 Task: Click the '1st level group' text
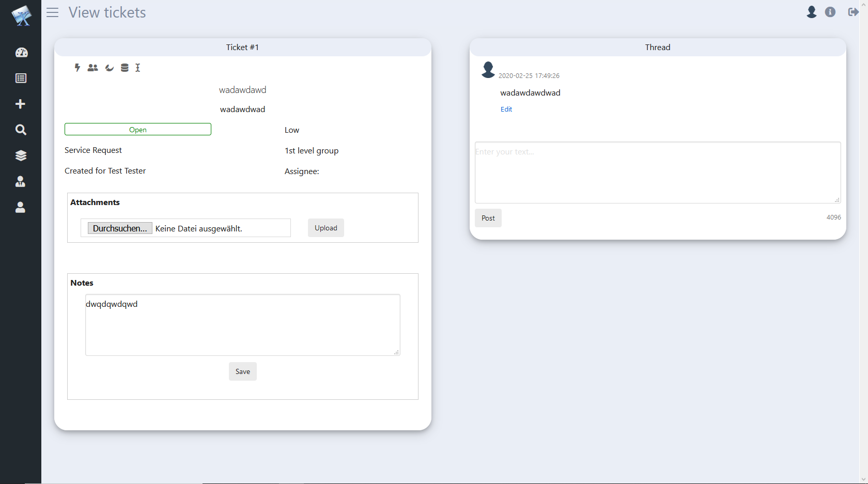[312, 151]
